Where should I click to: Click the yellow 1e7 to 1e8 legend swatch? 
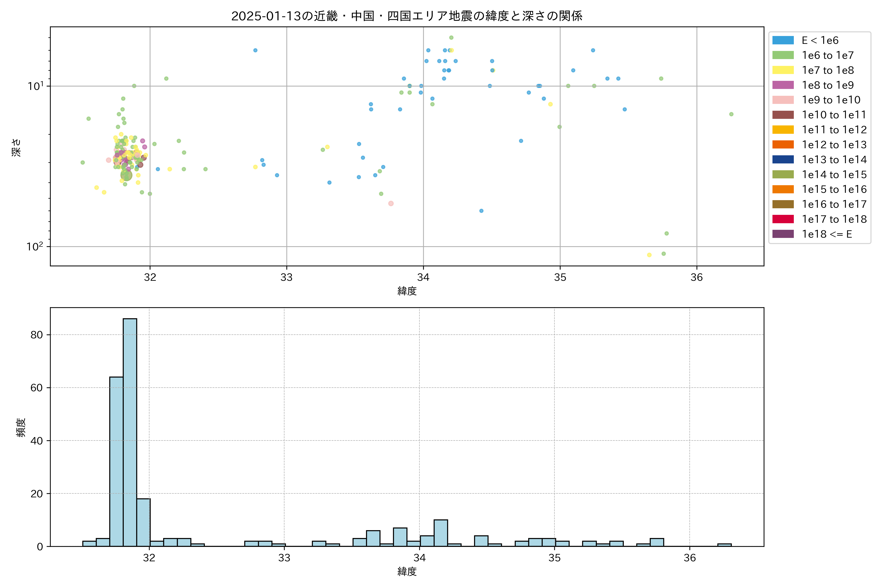(x=783, y=70)
